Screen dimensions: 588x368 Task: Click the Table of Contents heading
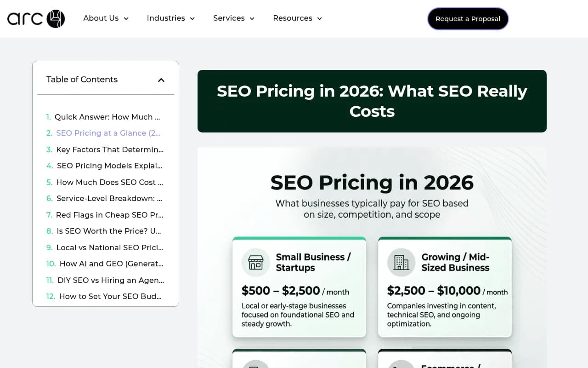pos(82,80)
